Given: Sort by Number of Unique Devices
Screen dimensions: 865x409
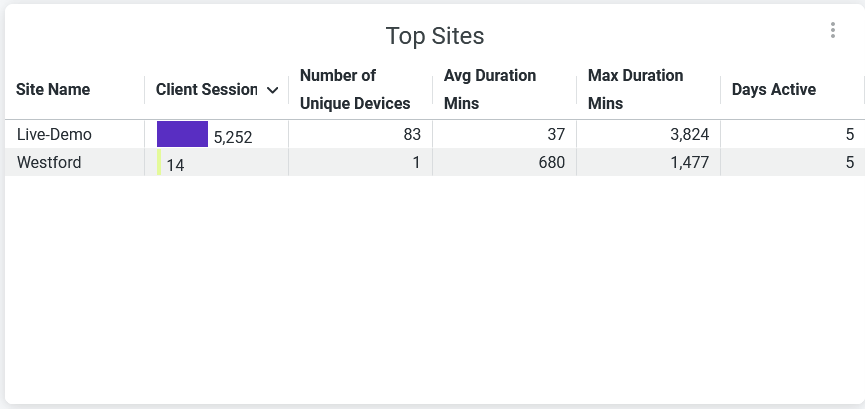Looking at the screenshot, I should click(x=355, y=90).
